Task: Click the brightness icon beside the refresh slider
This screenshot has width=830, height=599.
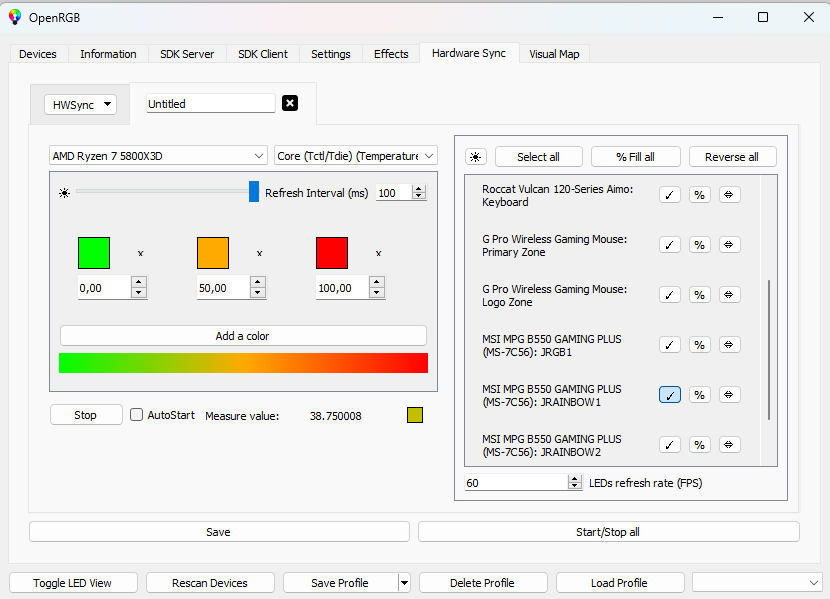Action: click(64, 193)
